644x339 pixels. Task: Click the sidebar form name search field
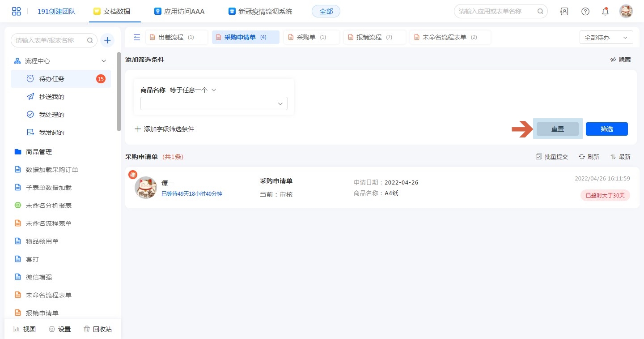(50, 40)
